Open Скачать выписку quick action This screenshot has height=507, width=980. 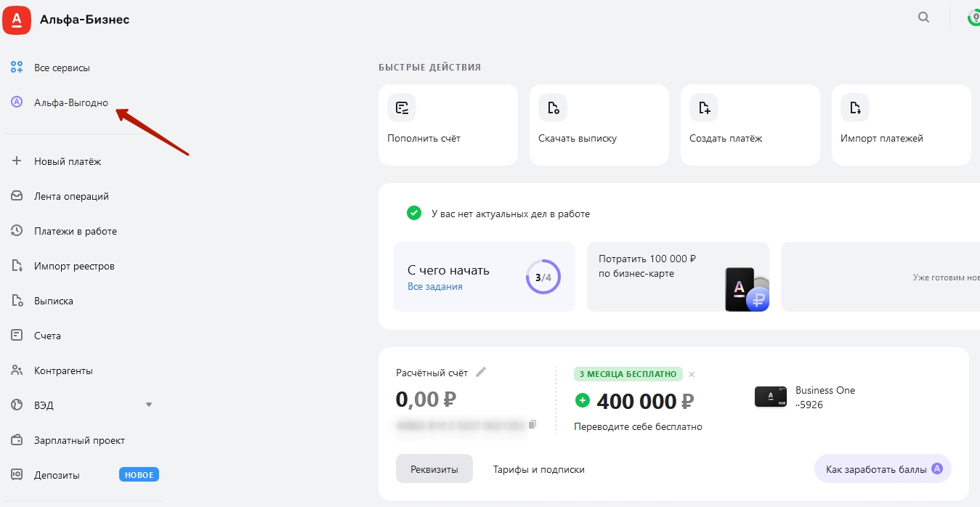click(599, 124)
